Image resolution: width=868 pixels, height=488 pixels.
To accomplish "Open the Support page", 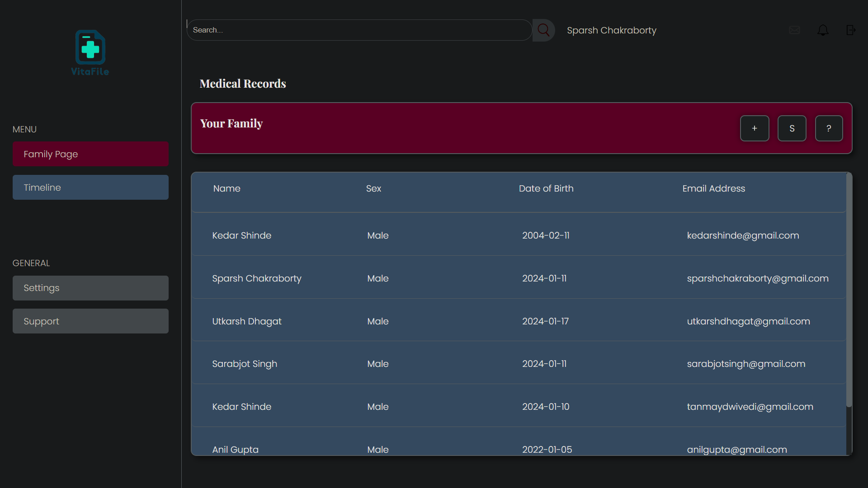I will [x=90, y=321].
